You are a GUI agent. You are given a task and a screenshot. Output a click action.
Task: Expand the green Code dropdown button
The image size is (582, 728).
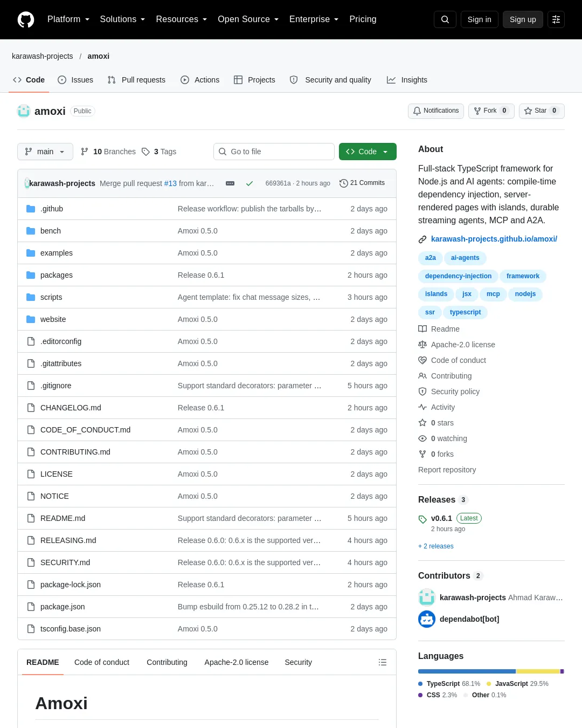(368, 152)
